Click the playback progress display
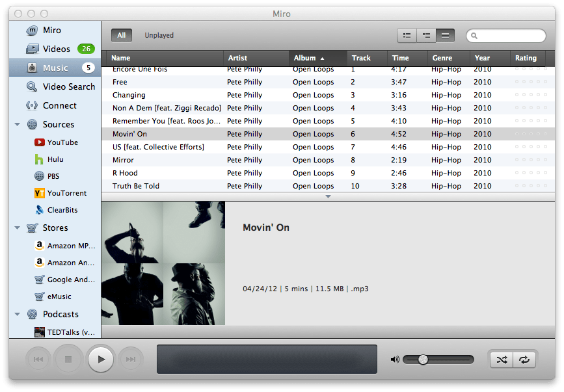Viewport: 564px width, 392px height. 267,359
